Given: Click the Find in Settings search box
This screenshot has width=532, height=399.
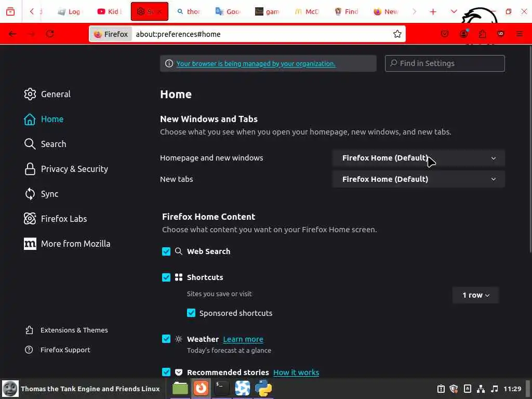Looking at the screenshot, I should [445, 63].
